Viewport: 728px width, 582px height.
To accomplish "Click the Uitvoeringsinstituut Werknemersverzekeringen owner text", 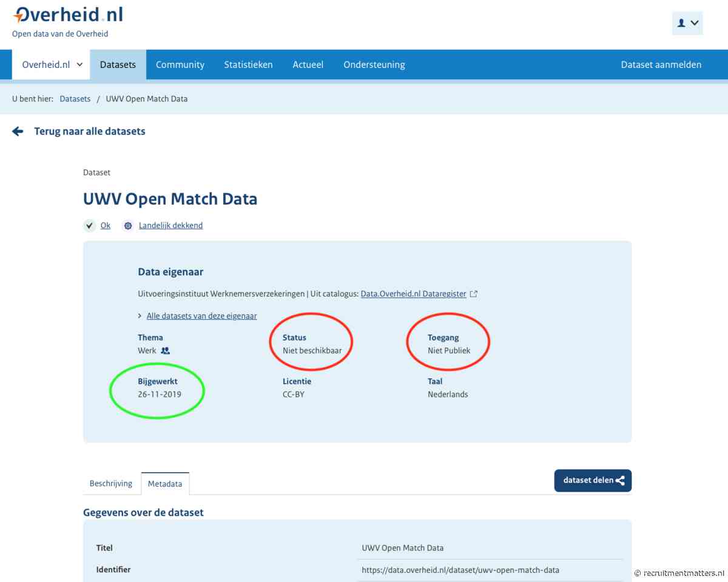I will point(221,294).
